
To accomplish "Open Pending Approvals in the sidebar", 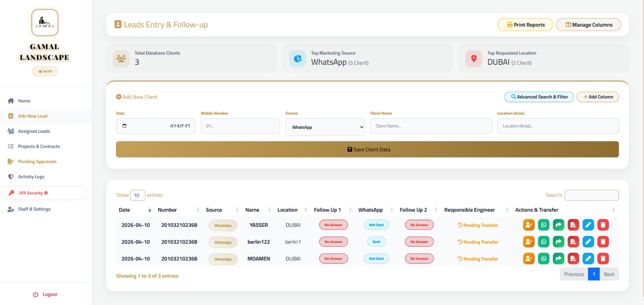I will [x=37, y=162].
